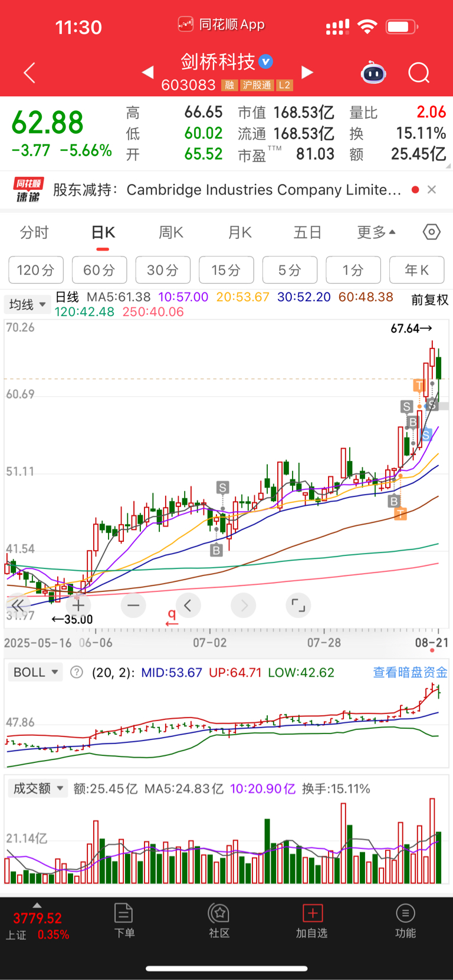Screen dimensions: 453x980
Task: Switch to 分时 tab
Action: pyautogui.click(x=34, y=232)
